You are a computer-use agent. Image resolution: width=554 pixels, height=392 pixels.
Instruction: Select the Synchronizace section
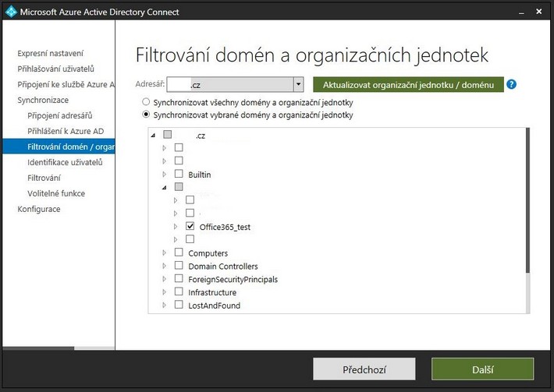pos(43,100)
